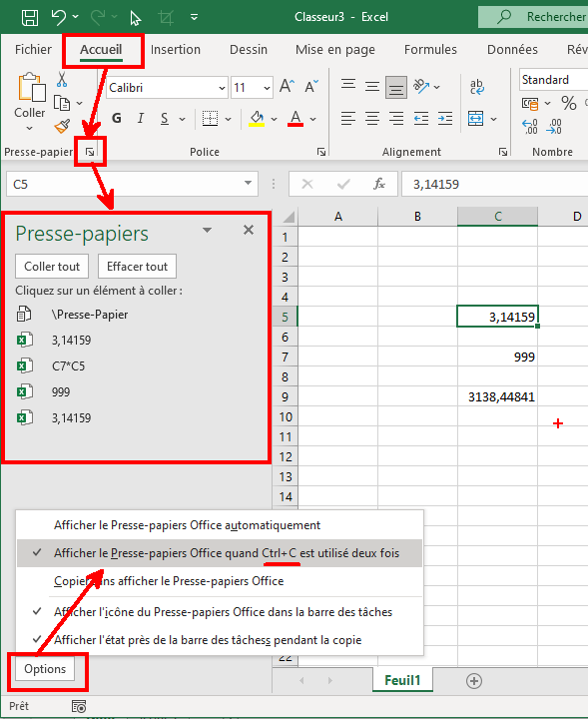Click the wrap text icon

coord(476,86)
